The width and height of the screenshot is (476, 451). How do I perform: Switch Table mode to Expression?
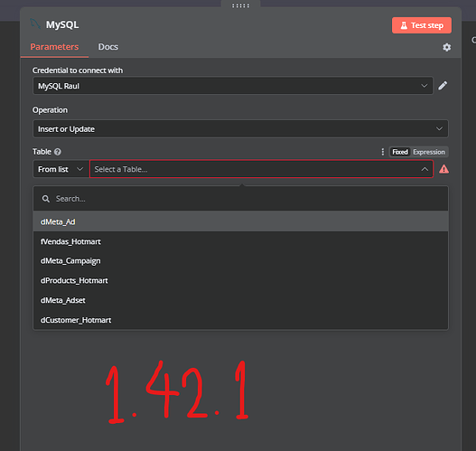429,152
